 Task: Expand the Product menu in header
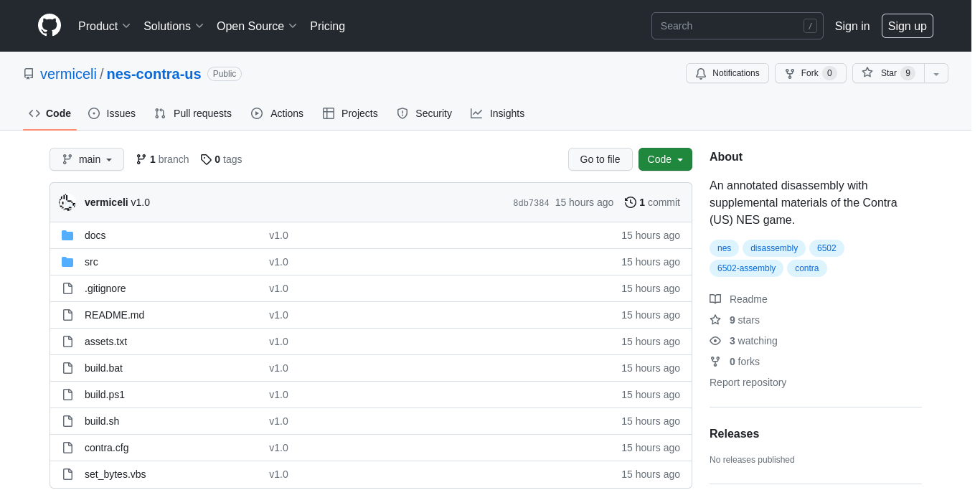[104, 26]
